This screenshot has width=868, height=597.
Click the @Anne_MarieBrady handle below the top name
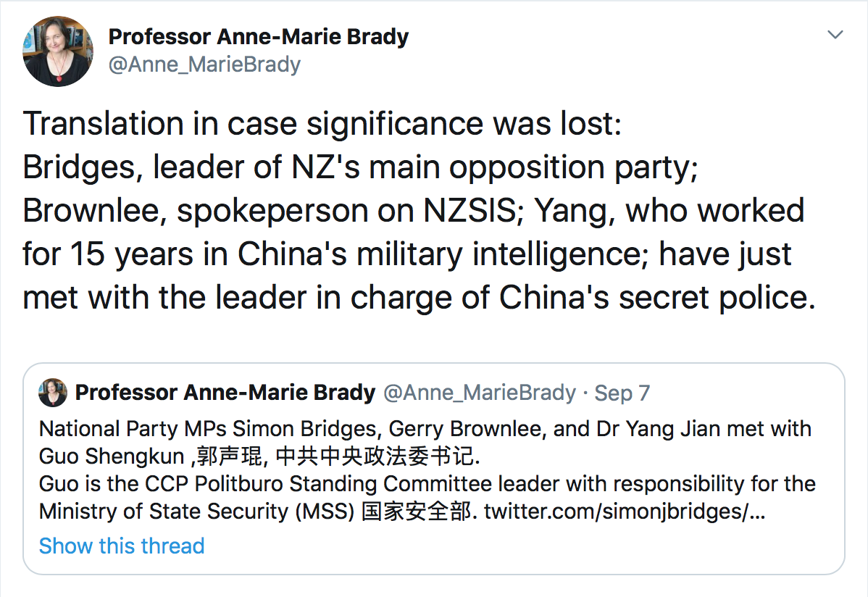pos(204,64)
